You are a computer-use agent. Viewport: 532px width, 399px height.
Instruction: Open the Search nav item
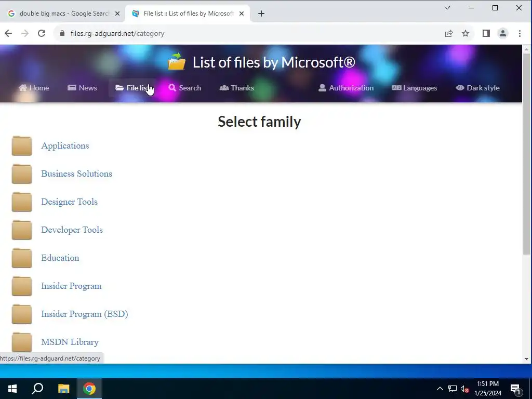185,88
